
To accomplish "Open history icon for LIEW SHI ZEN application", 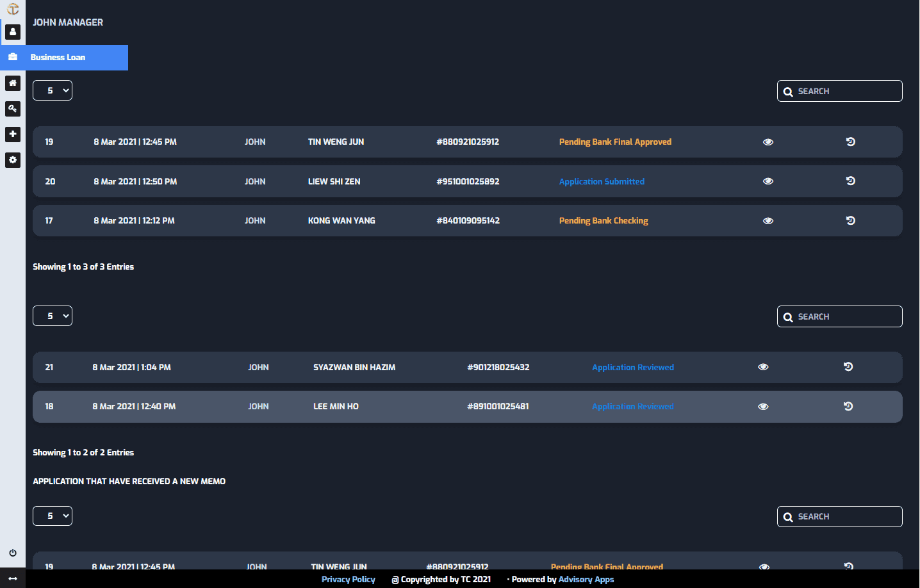I will 850,181.
